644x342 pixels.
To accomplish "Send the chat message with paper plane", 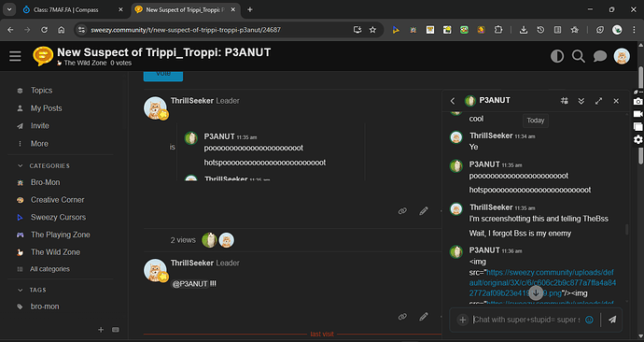I will [x=612, y=320].
